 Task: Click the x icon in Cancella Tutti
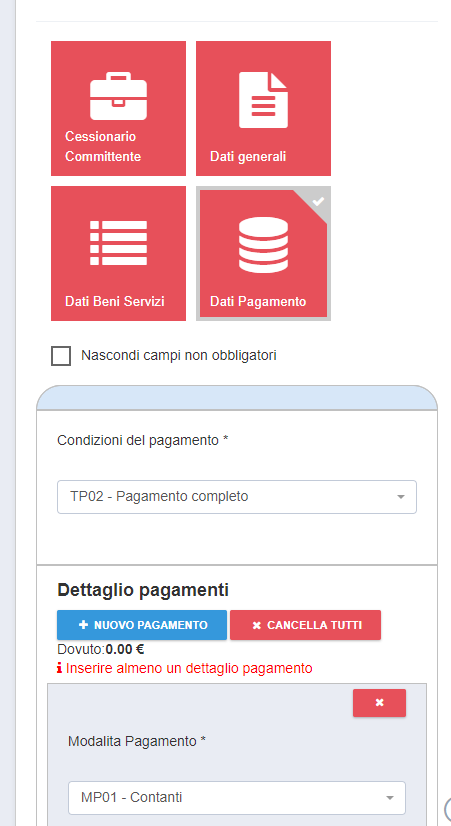tap(257, 625)
